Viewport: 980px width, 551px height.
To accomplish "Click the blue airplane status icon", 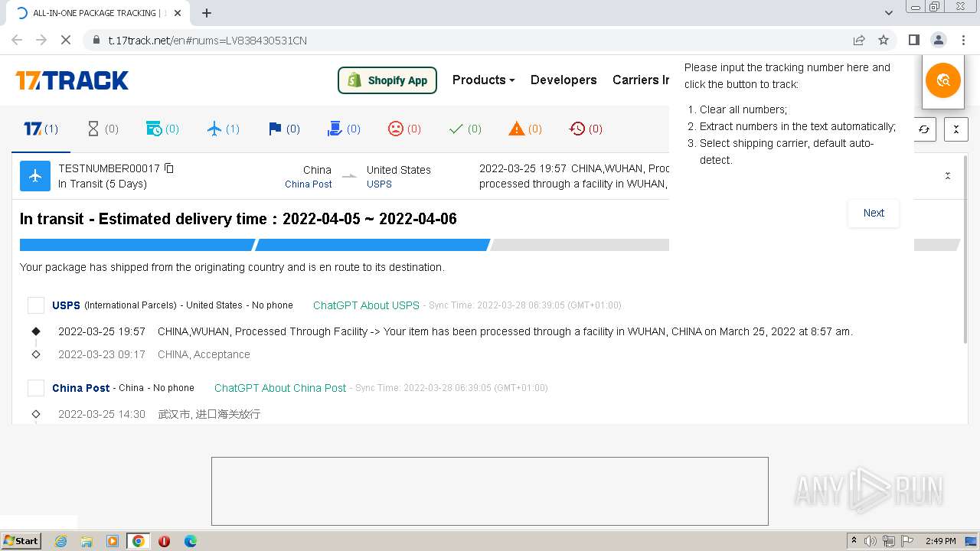I will [x=35, y=176].
